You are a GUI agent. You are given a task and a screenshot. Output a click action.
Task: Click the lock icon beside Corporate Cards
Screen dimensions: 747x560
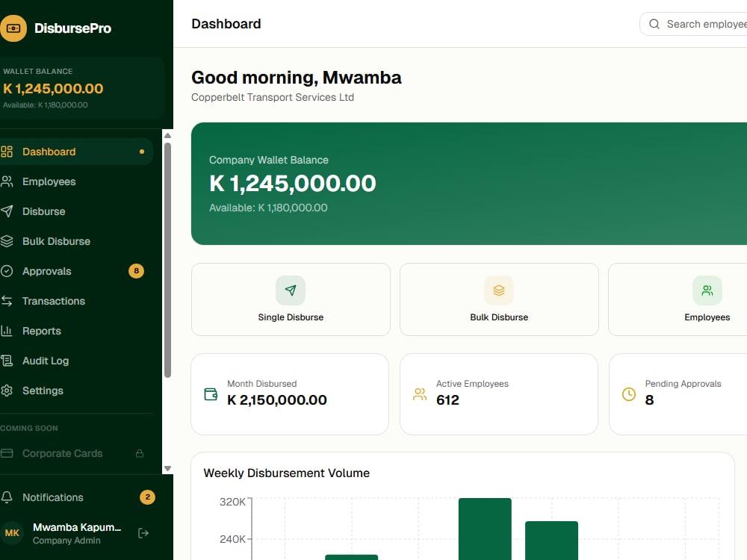(x=140, y=453)
